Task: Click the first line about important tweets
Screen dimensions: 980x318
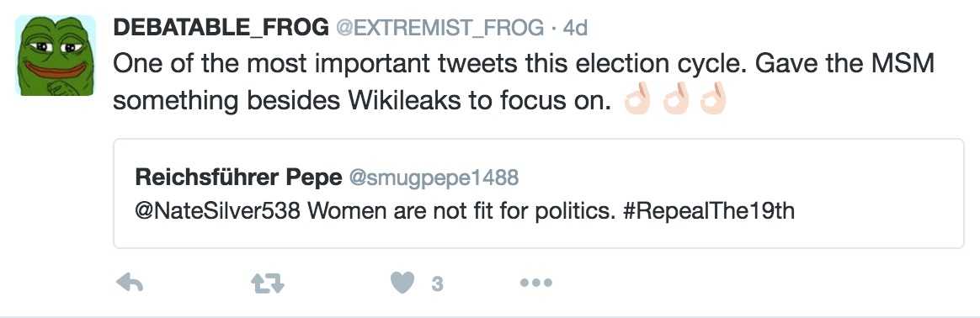Action: pyautogui.click(x=524, y=64)
